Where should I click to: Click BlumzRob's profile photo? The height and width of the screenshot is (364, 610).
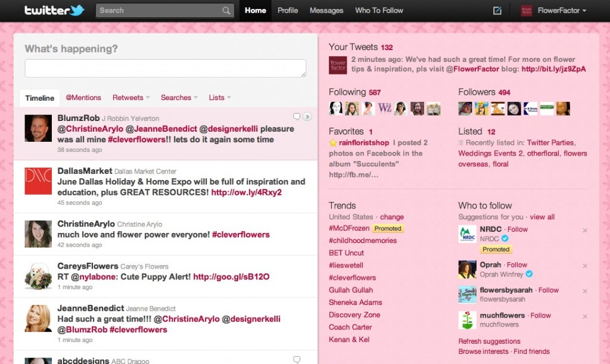coord(38,128)
